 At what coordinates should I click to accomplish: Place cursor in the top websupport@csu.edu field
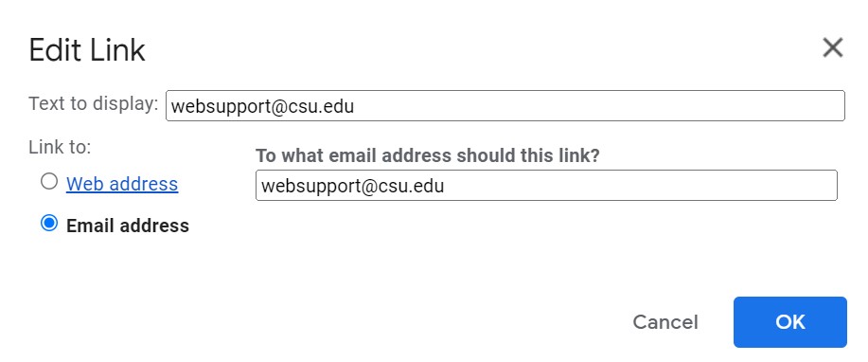click(x=505, y=106)
